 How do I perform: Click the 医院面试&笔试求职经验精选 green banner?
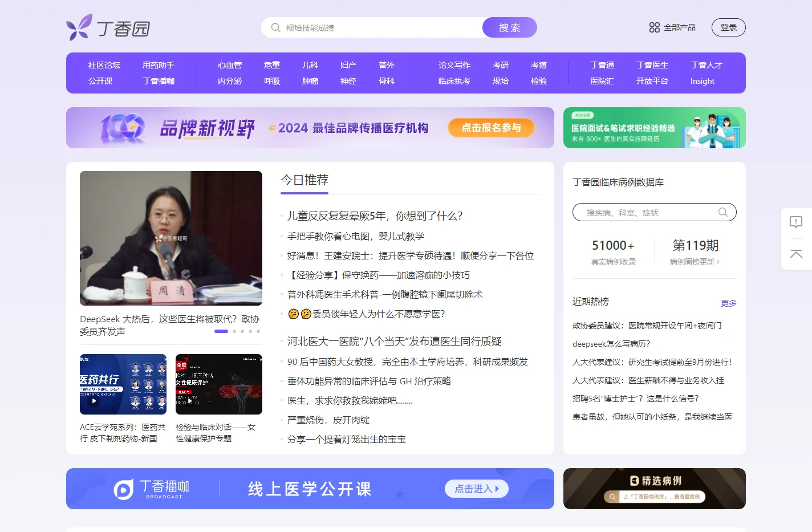(655, 128)
